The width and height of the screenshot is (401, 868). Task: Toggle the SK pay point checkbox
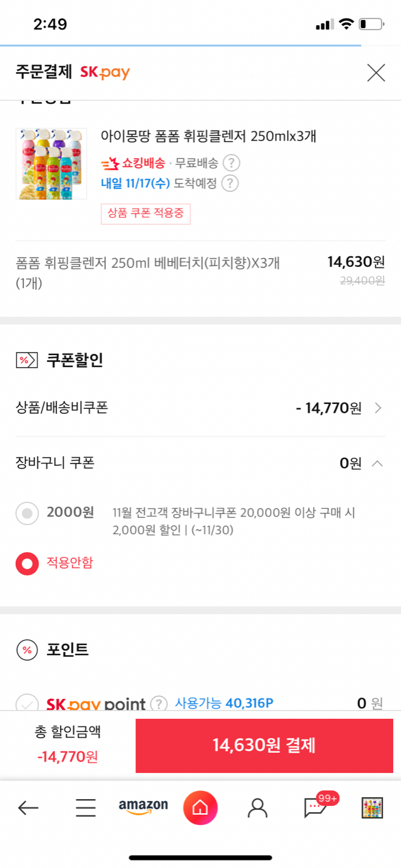tap(27, 703)
